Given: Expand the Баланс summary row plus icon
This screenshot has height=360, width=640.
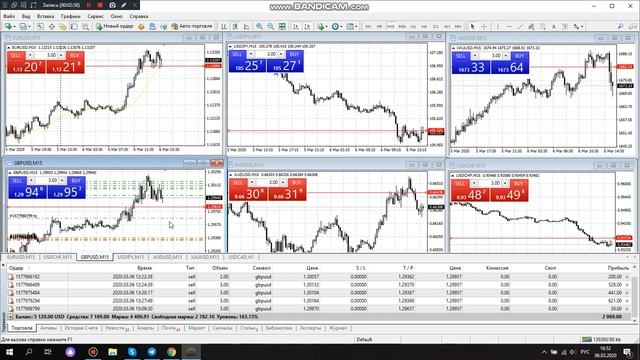Looking at the screenshot, I should tap(11, 317).
